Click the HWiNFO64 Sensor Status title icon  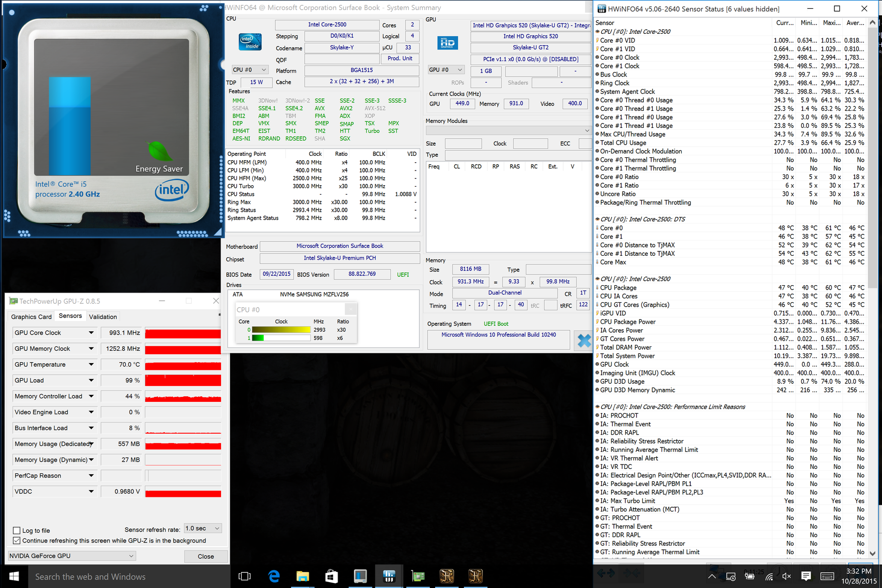pos(601,9)
